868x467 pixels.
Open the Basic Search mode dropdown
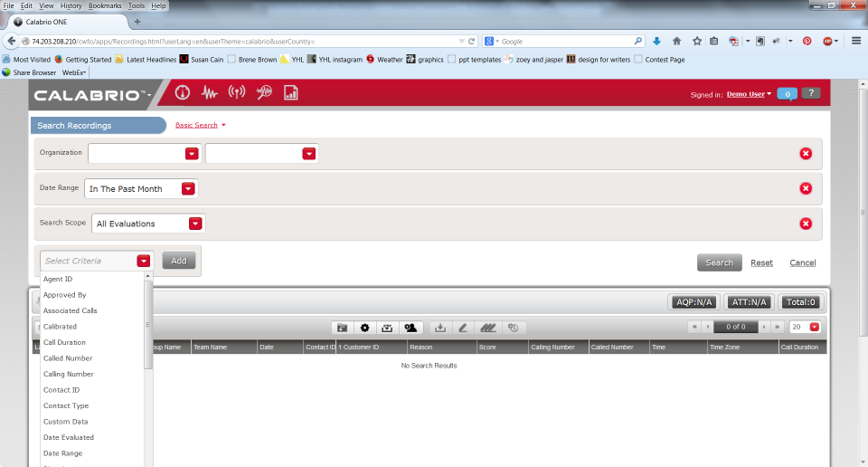(x=201, y=125)
